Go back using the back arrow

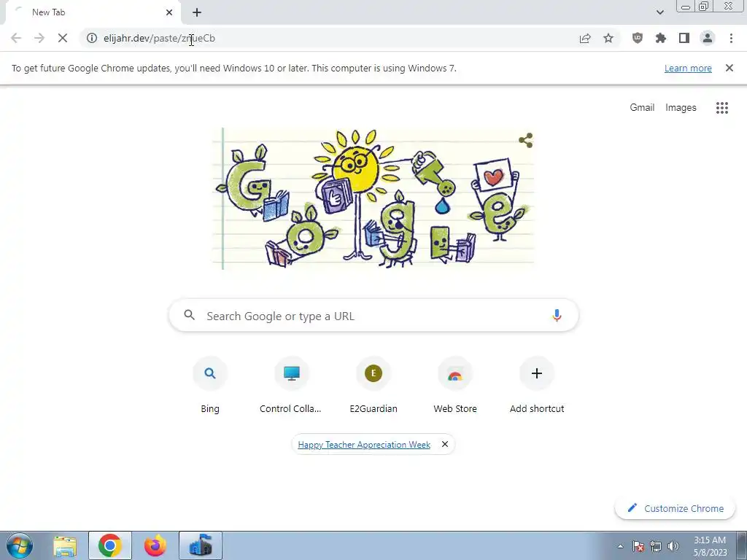[16, 38]
